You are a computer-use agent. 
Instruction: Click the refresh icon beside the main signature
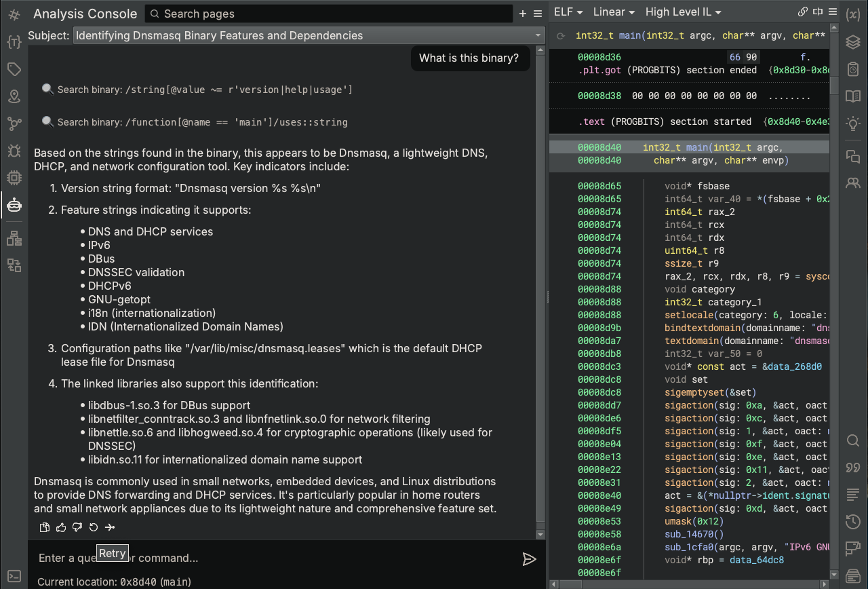click(x=561, y=36)
